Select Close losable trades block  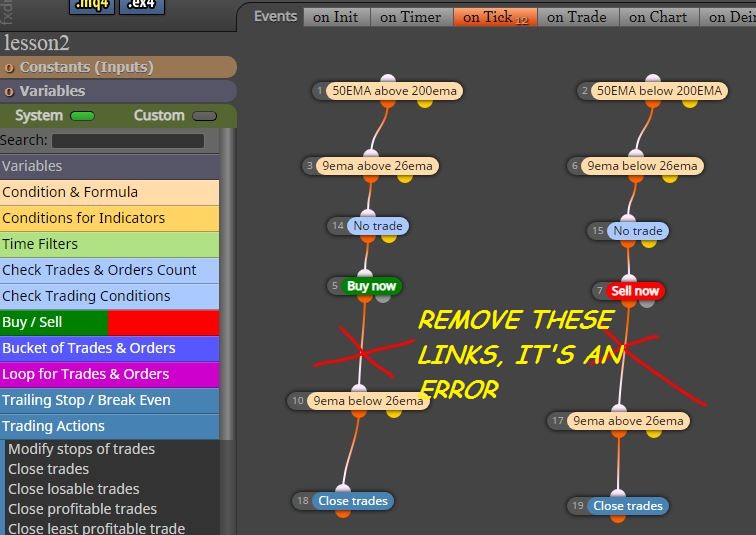point(74,489)
